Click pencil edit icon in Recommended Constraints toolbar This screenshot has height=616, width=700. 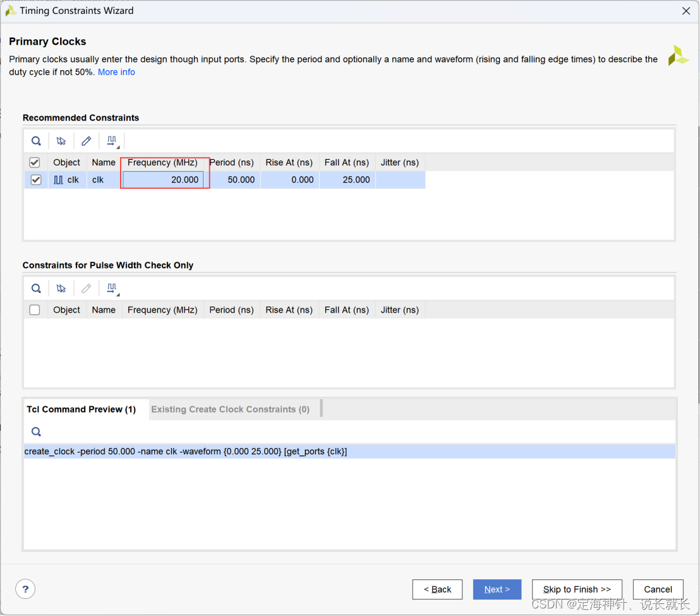click(86, 141)
